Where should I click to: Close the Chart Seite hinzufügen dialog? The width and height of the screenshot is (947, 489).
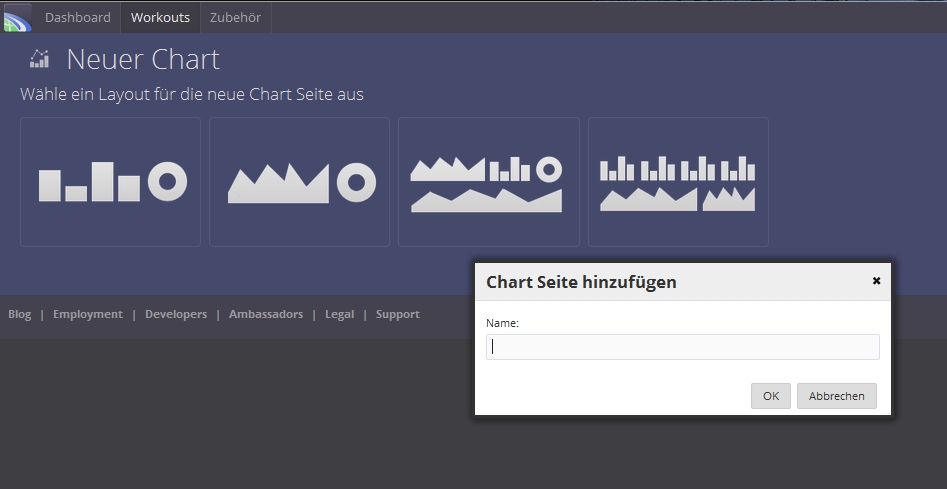click(x=876, y=281)
